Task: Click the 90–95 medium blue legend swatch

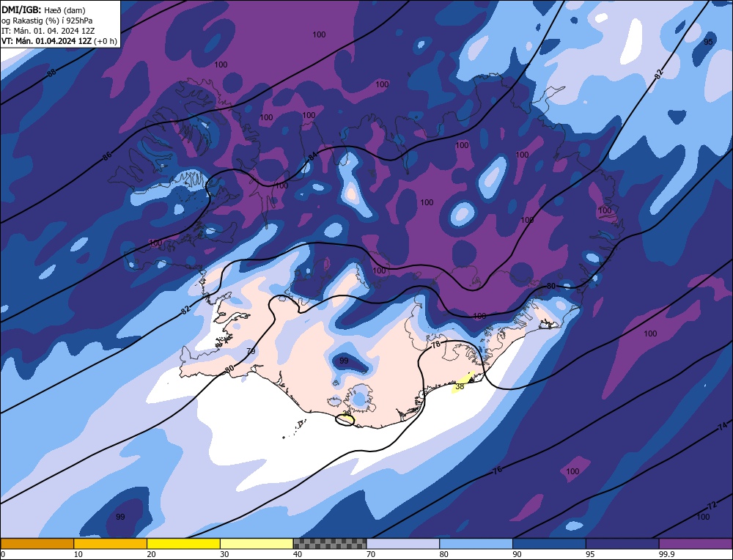Action: tap(549, 543)
